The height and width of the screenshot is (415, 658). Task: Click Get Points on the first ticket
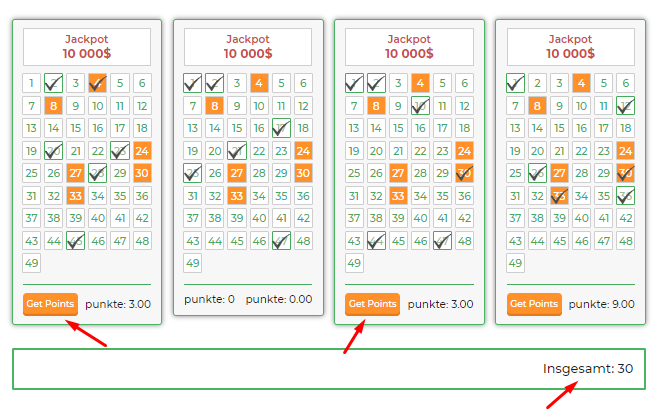50,304
